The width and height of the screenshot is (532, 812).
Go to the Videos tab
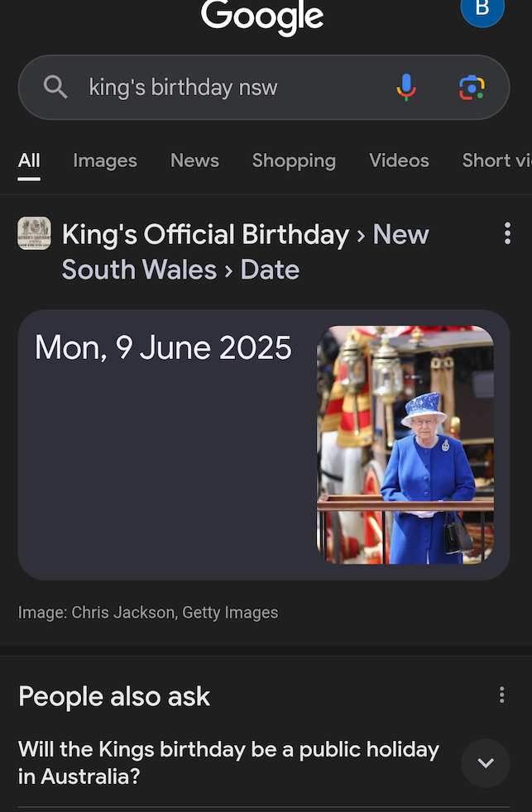point(399,160)
